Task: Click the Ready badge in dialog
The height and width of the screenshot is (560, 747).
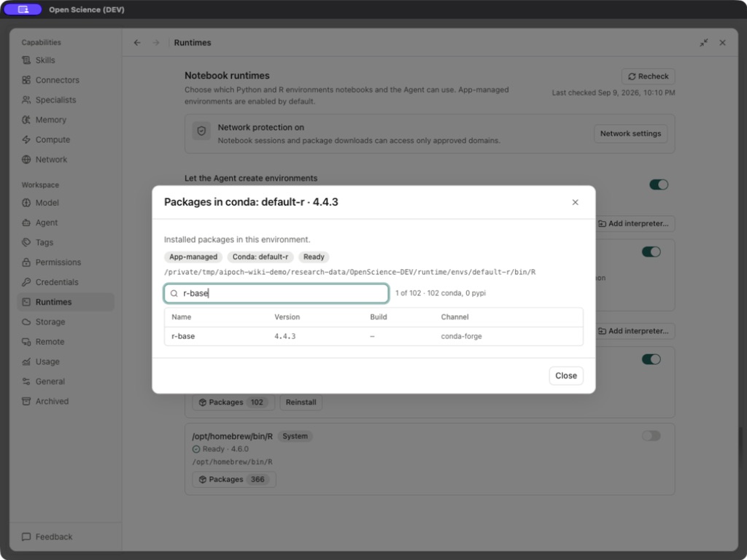Action: tap(314, 257)
